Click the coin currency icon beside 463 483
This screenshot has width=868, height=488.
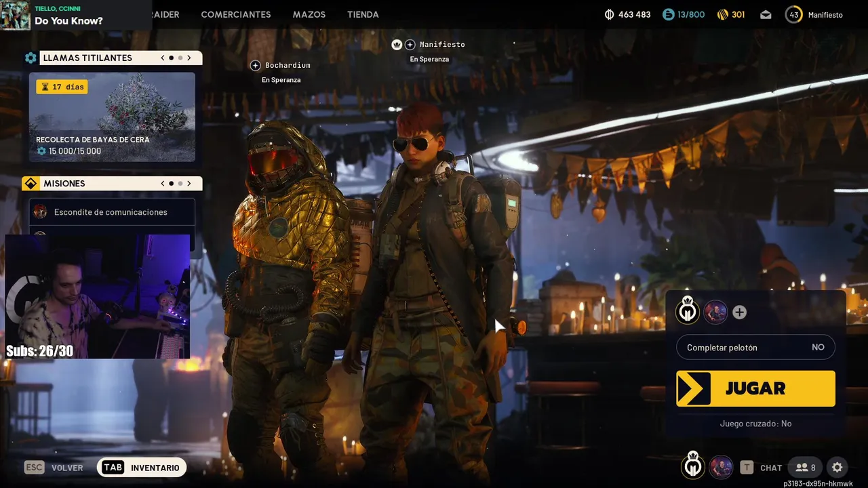pos(609,14)
